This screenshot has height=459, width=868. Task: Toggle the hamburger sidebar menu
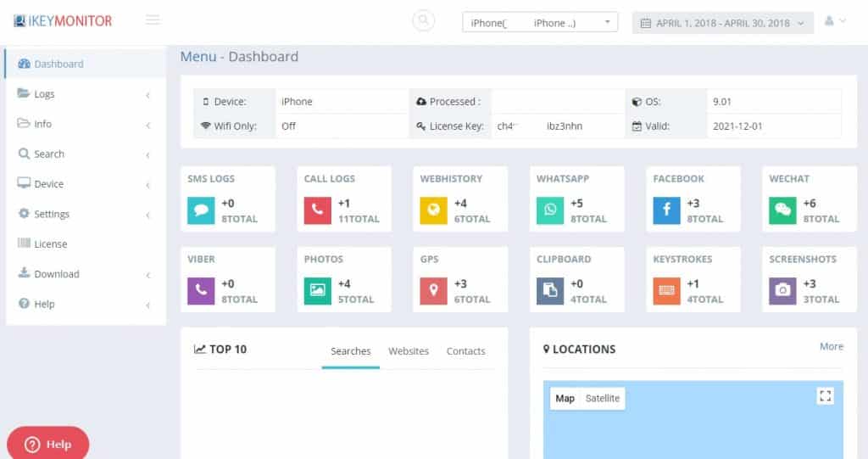click(153, 20)
